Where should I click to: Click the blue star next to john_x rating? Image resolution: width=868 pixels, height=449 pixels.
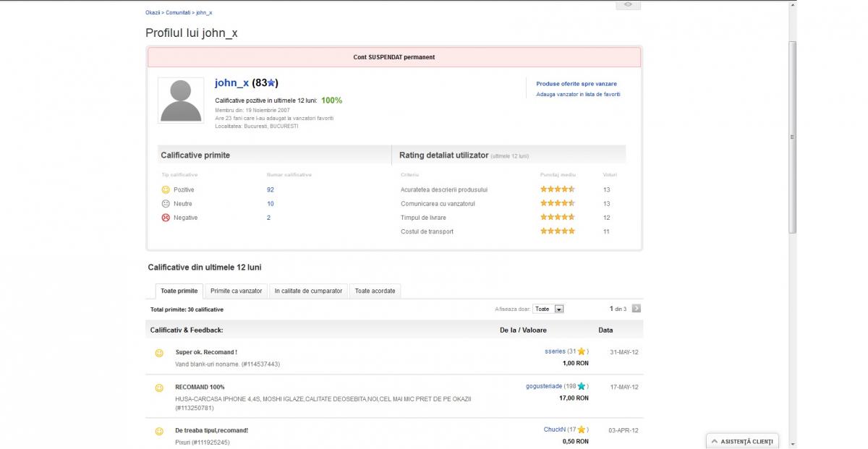[272, 83]
